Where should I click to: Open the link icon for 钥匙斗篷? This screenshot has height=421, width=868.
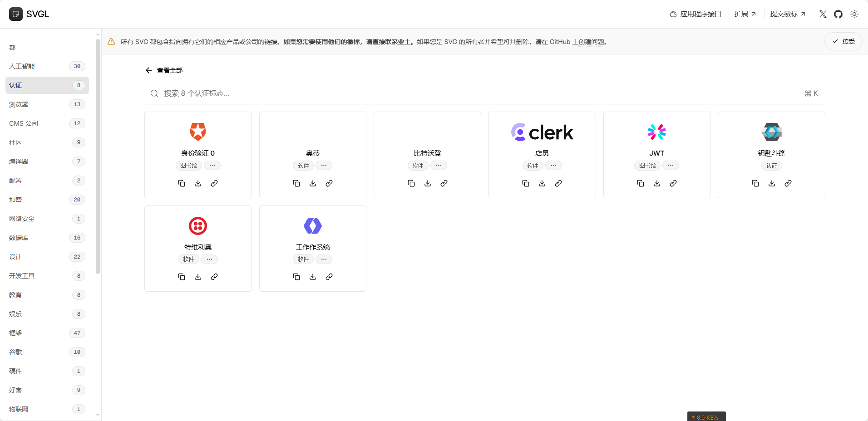click(x=788, y=183)
